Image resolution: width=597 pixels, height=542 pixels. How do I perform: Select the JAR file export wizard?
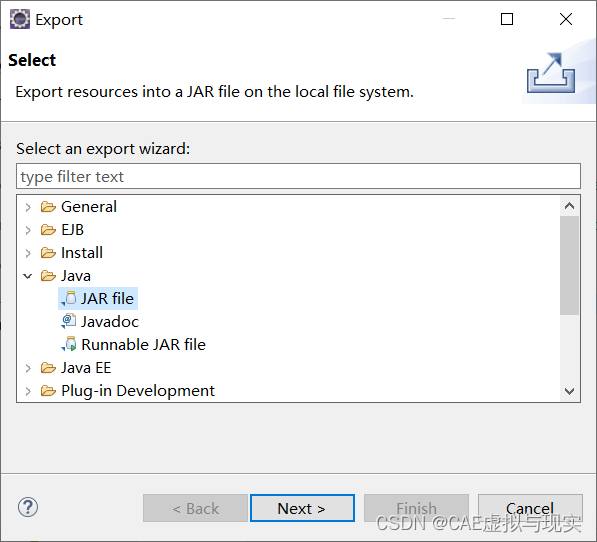98,299
